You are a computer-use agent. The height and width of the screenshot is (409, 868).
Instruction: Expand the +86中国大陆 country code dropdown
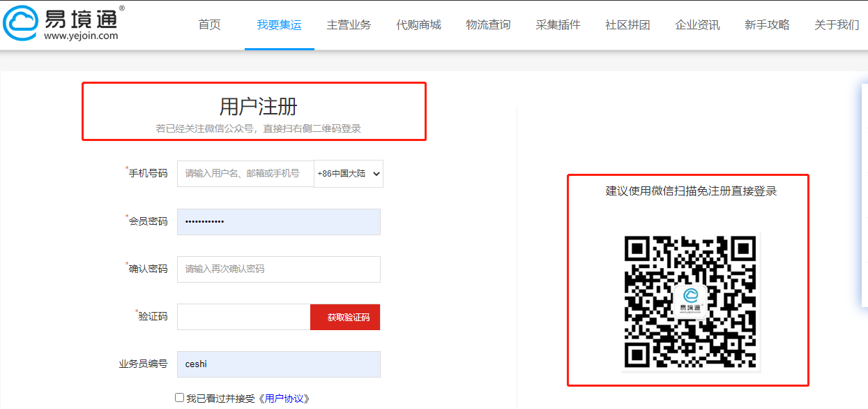click(x=349, y=174)
